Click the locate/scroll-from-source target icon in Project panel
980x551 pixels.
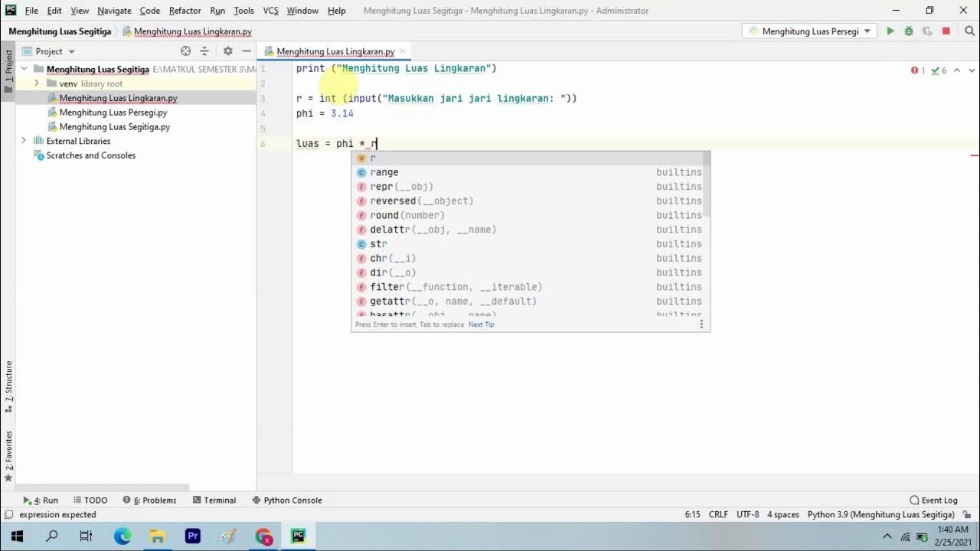[x=185, y=51]
